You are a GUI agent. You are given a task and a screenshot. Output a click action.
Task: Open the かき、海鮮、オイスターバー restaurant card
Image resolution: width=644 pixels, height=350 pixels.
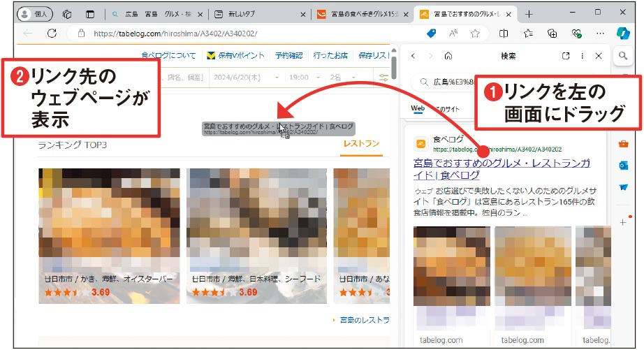[x=109, y=236]
